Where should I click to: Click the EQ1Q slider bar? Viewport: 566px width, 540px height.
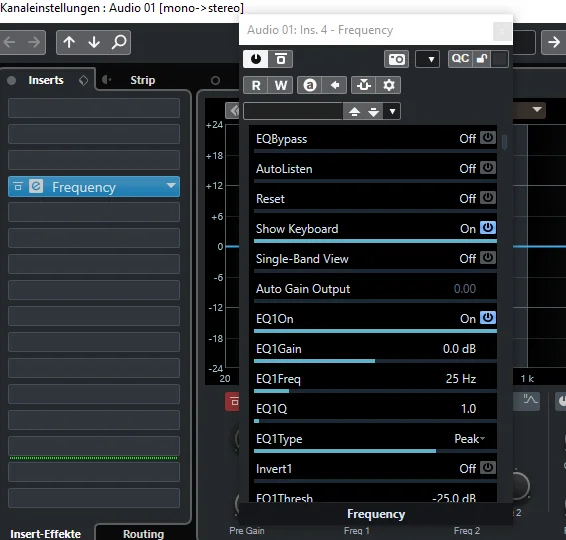click(375, 421)
